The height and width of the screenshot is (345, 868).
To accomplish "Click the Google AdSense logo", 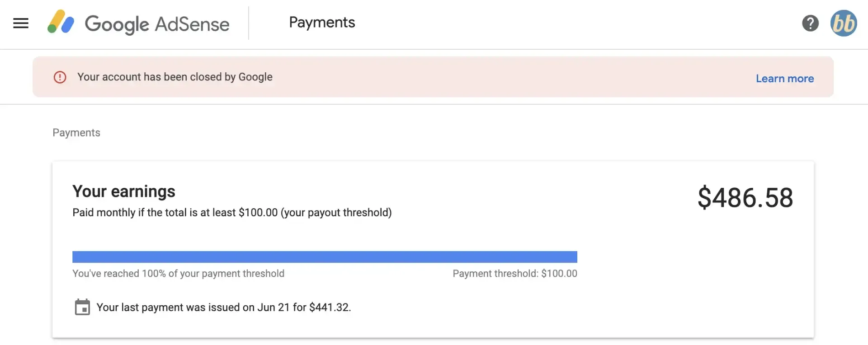I will tap(138, 23).
